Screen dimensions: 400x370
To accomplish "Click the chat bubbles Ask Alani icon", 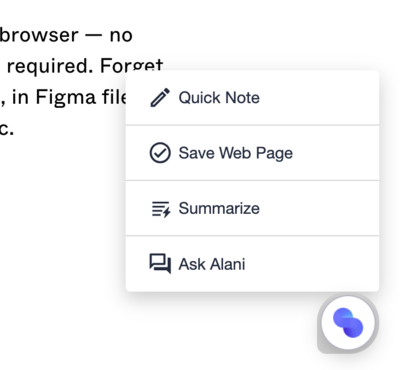I will click(160, 264).
